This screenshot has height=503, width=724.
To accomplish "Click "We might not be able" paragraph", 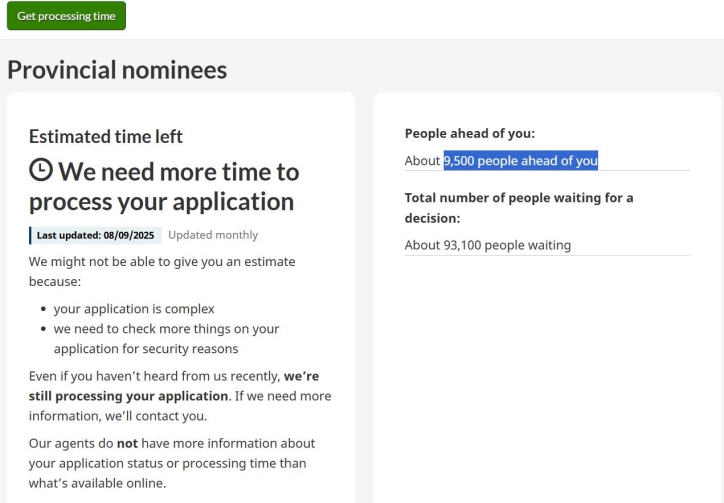I will [x=162, y=262].
